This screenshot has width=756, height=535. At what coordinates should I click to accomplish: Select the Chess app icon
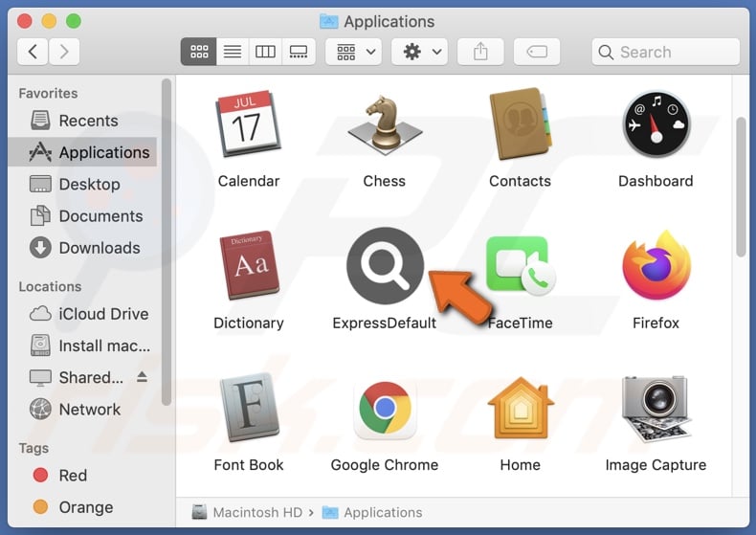click(385, 124)
